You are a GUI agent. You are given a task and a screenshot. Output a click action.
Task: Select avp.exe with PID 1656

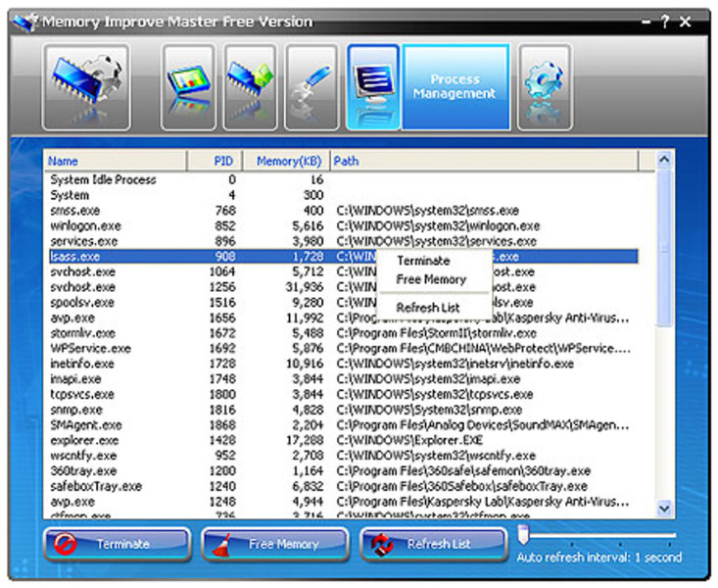pos(344,318)
